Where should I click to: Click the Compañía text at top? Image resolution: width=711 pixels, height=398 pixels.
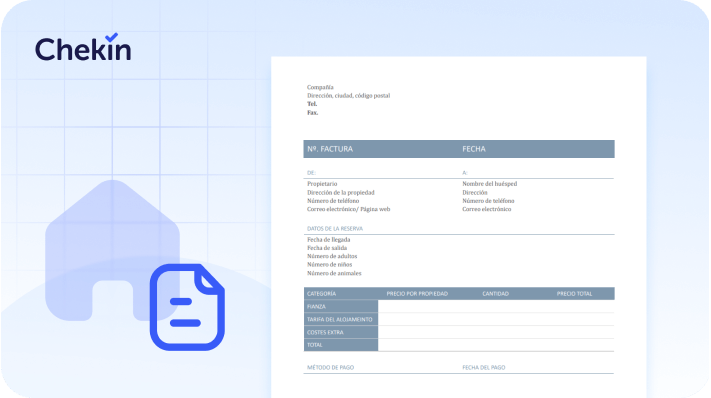coord(320,87)
